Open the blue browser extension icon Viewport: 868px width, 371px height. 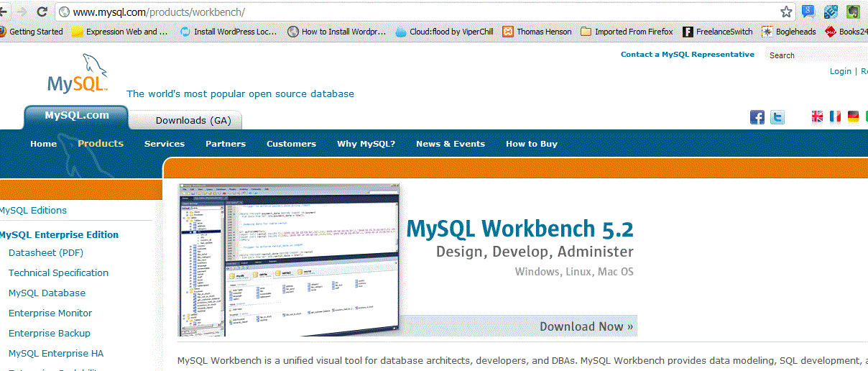click(x=808, y=12)
